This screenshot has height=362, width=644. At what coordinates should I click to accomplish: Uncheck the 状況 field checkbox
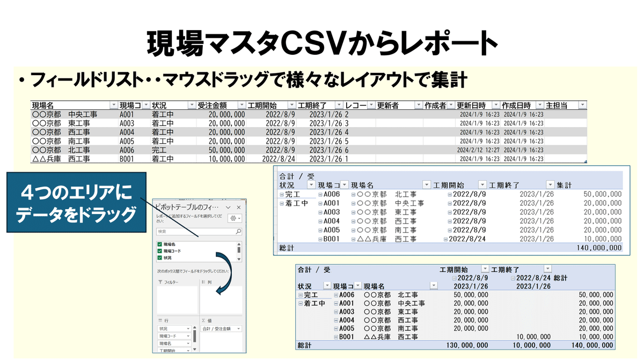[159, 257]
